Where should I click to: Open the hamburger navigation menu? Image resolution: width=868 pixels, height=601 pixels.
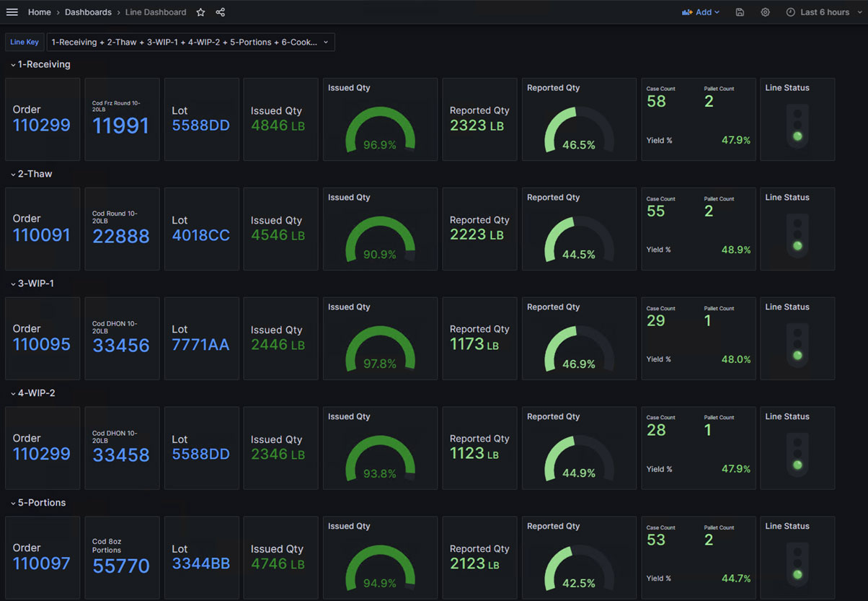(x=12, y=12)
